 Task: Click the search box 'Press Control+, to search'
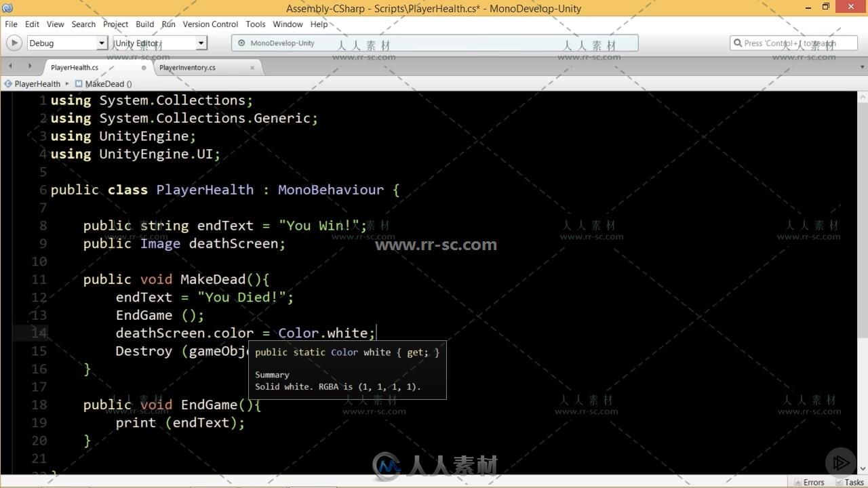[793, 43]
